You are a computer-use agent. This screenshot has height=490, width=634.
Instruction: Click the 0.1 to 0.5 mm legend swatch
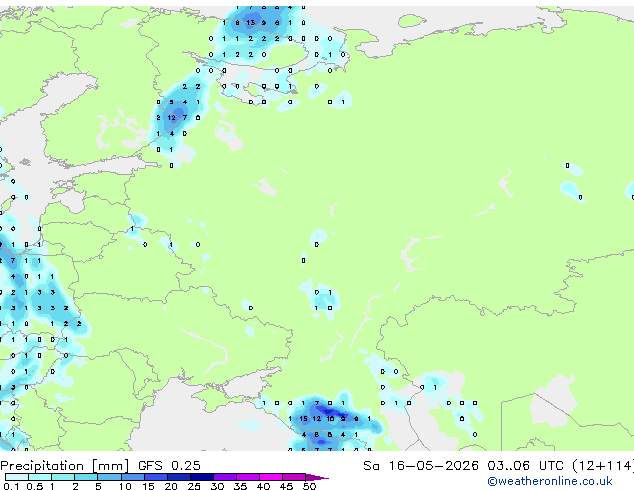pyautogui.click(x=17, y=477)
